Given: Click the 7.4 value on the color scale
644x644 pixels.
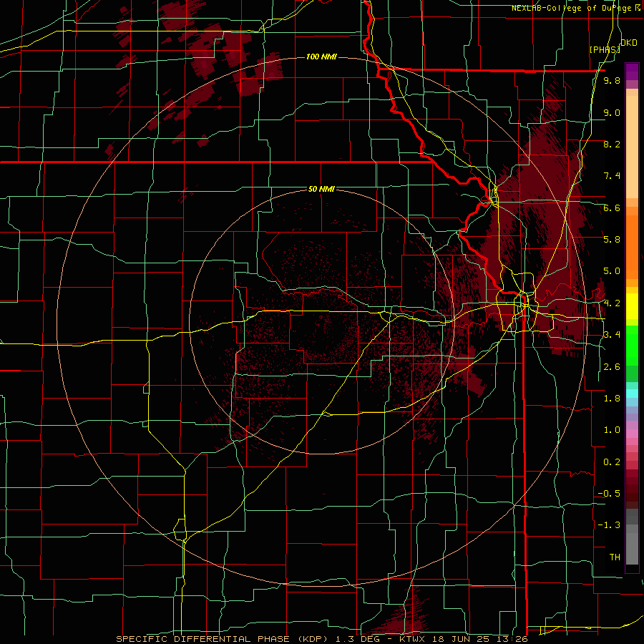Looking at the screenshot, I should (612, 176).
